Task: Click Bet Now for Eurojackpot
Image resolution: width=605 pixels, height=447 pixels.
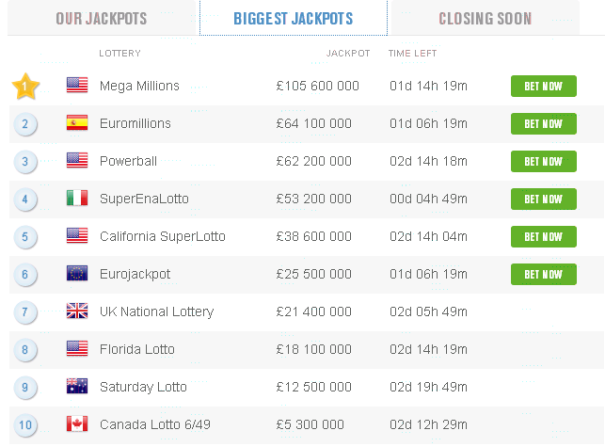Action: (x=544, y=274)
